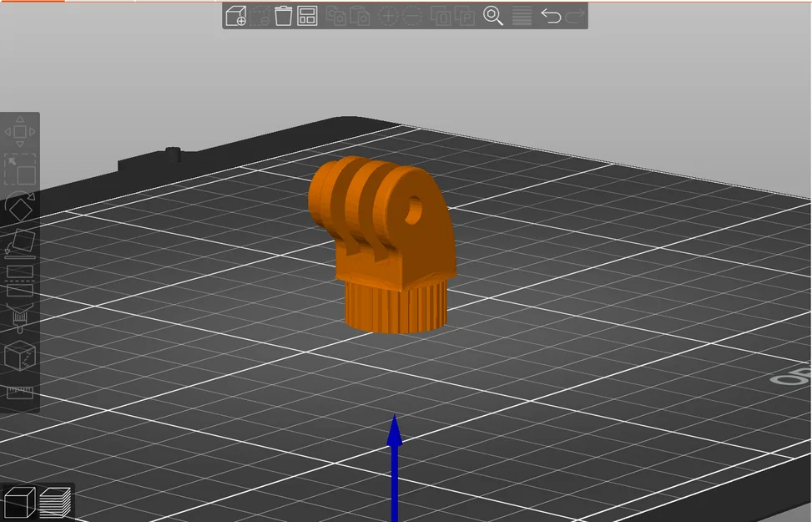
Task: Select the Place on face tool
Action: coord(20,244)
